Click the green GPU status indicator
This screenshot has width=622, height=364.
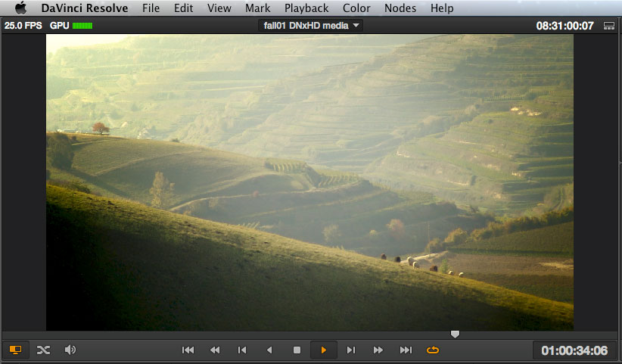[82, 26]
